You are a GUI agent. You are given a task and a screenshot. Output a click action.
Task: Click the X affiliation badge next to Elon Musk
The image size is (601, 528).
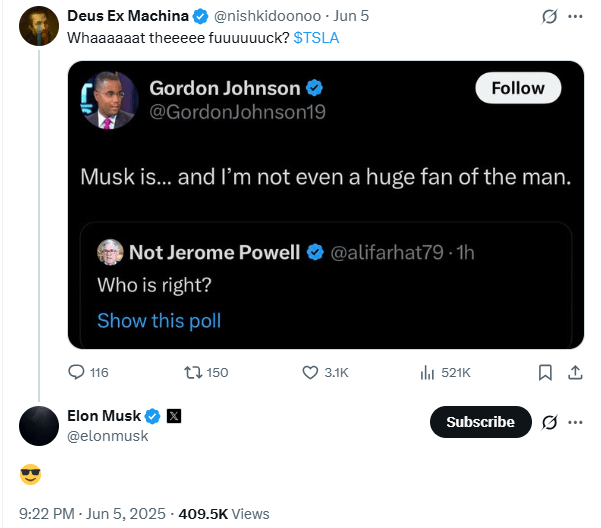(174, 416)
